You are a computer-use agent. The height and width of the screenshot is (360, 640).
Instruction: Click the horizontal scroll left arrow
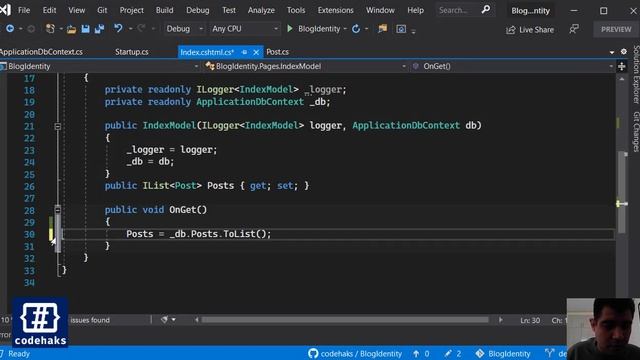(x=196, y=320)
